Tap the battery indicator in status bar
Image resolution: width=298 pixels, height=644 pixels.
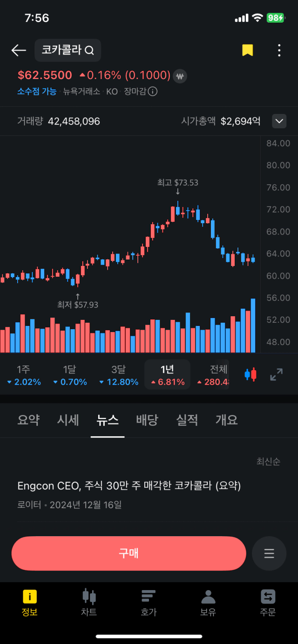click(275, 18)
